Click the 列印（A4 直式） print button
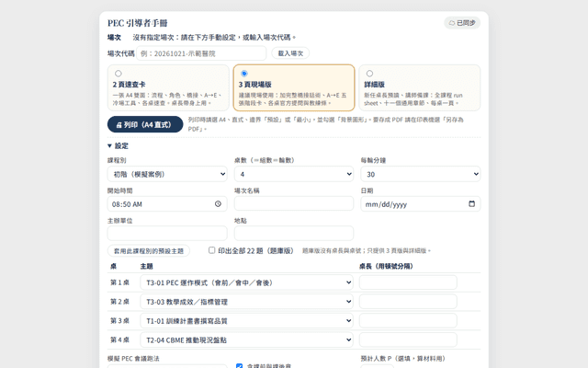588x368 pixels. coord(145,124)
